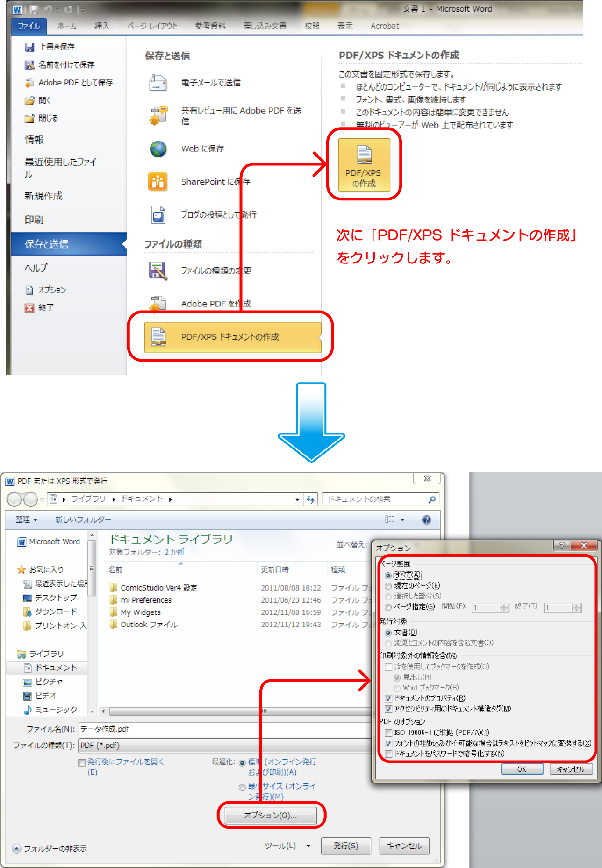Open the 並べ替え sort dropdown
The width and height of the screenshot is (602, 868).
(x=353, y=545)
